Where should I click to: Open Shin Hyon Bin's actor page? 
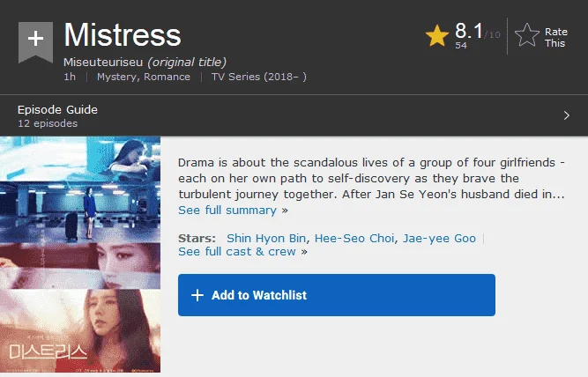(x=266, y=239)
